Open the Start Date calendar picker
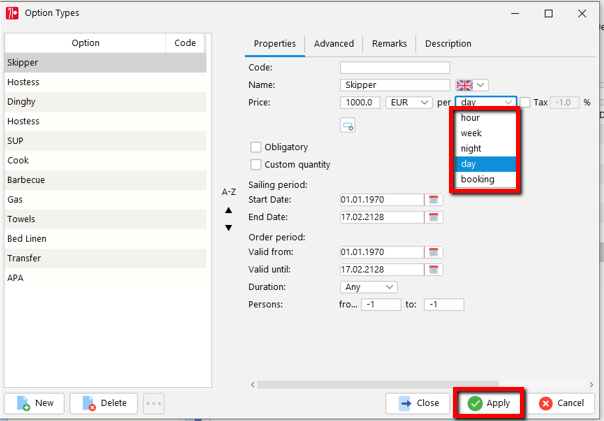 (x=433, y=200)
